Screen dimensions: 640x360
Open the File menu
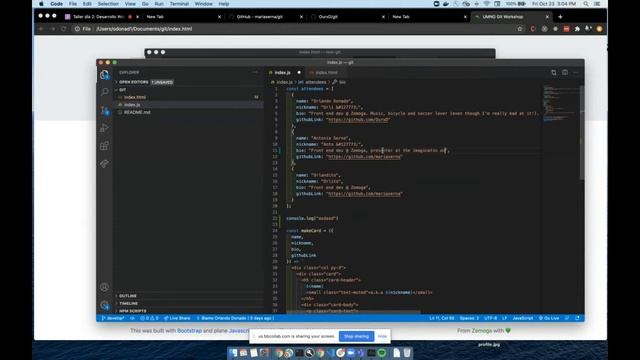pos(73,4)
